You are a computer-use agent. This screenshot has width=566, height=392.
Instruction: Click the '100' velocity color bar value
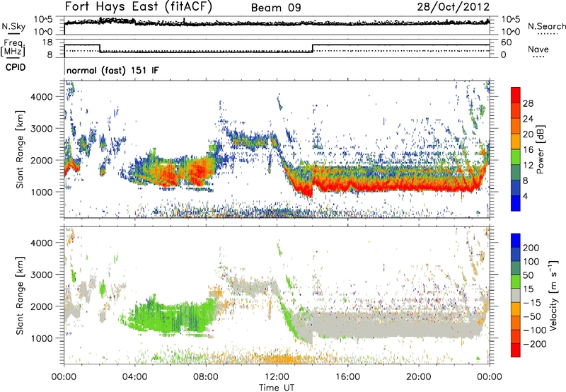click(531, 262)
